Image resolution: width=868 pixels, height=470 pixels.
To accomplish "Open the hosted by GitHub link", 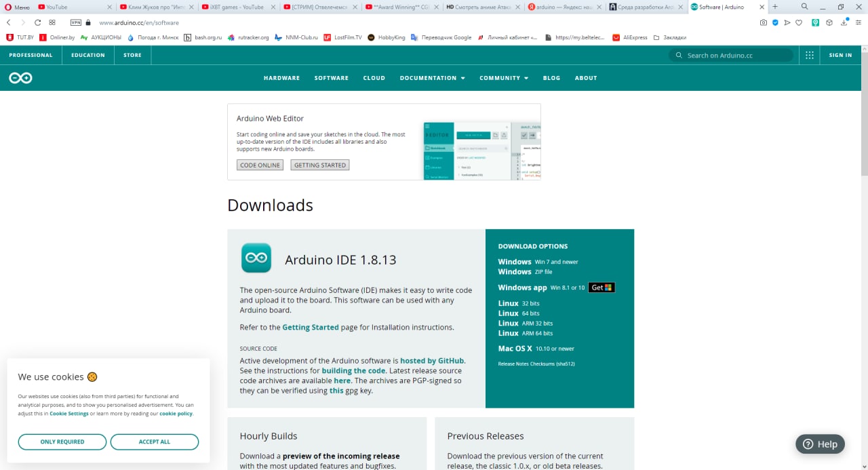I will 432,361.
